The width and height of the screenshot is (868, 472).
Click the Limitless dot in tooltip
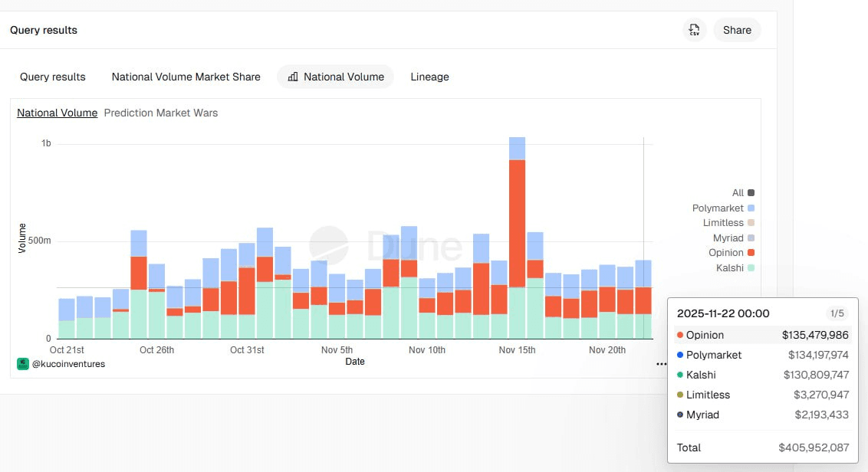point(680,395)
